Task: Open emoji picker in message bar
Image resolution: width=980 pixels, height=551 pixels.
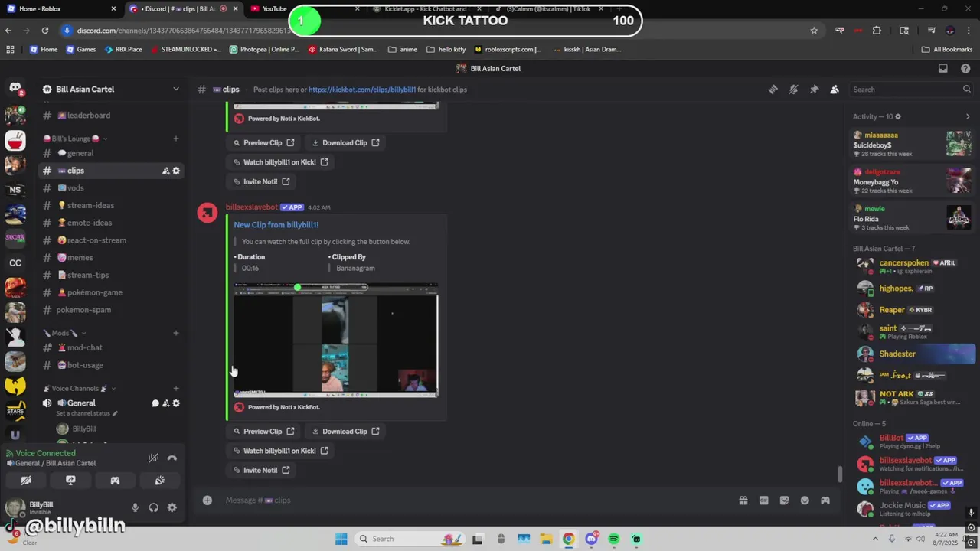Action: pos(805,500)
